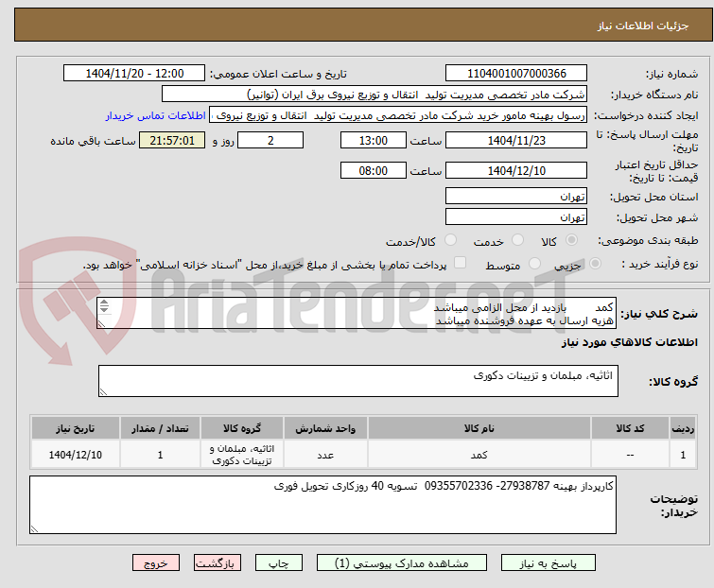Click the واحد شمارش column header
The height and width of the screenshot is (588, 714).
point(325,428)
